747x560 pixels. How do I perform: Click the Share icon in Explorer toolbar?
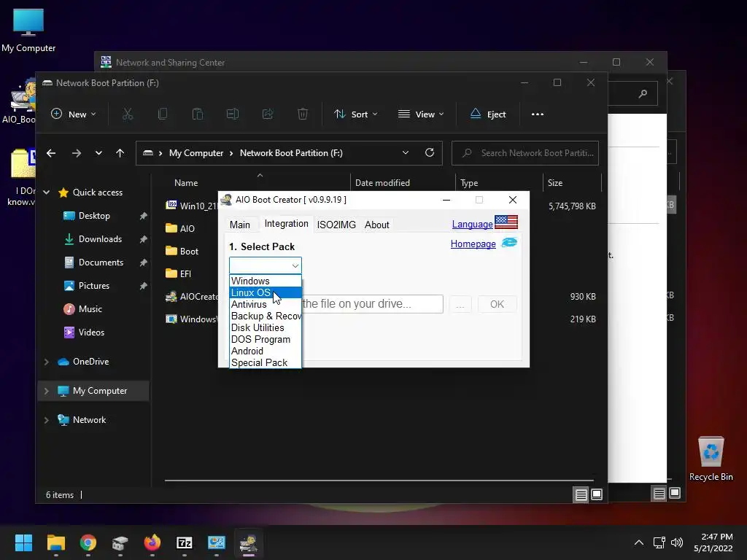pyautogui.click(x=267, y=114)
